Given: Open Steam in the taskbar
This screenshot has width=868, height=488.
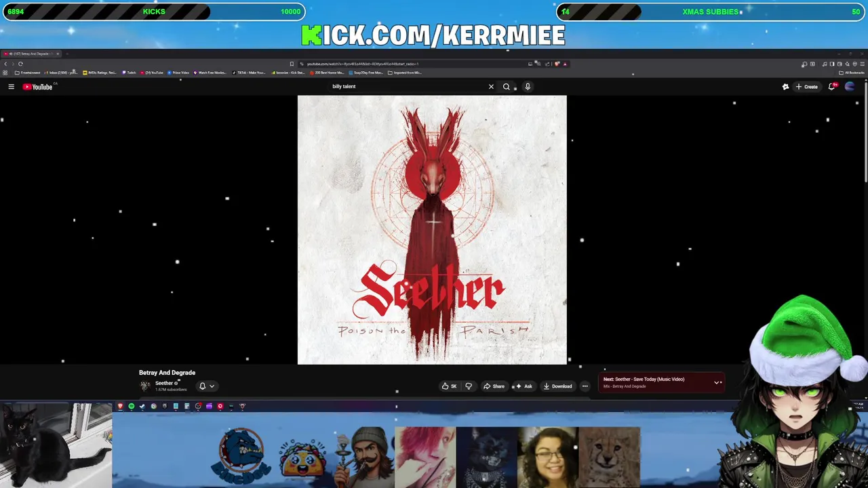Looking at the screenshot, I should tap(142, 406).
